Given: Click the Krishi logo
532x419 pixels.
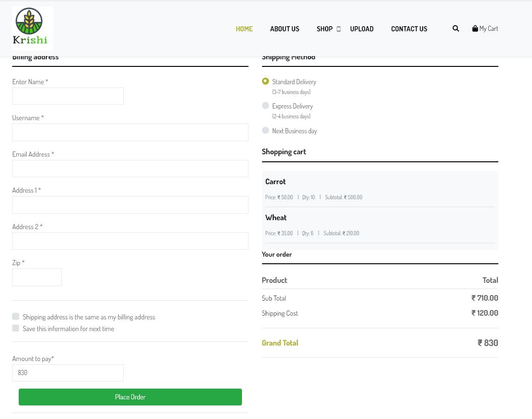Looking at the screenshot, I should (x=32, y=28).
